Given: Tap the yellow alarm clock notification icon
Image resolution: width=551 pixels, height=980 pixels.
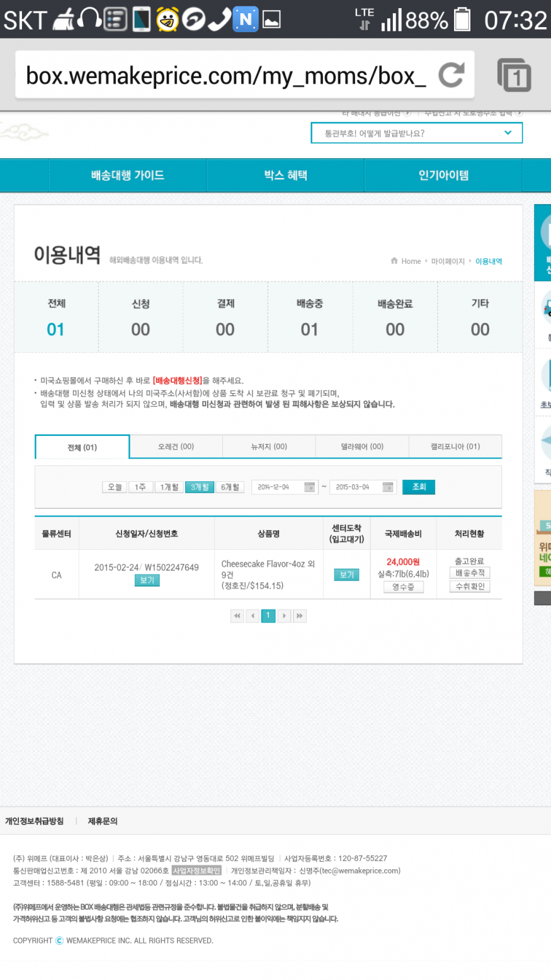Looking at the screenshot, I should click(168, 20).
